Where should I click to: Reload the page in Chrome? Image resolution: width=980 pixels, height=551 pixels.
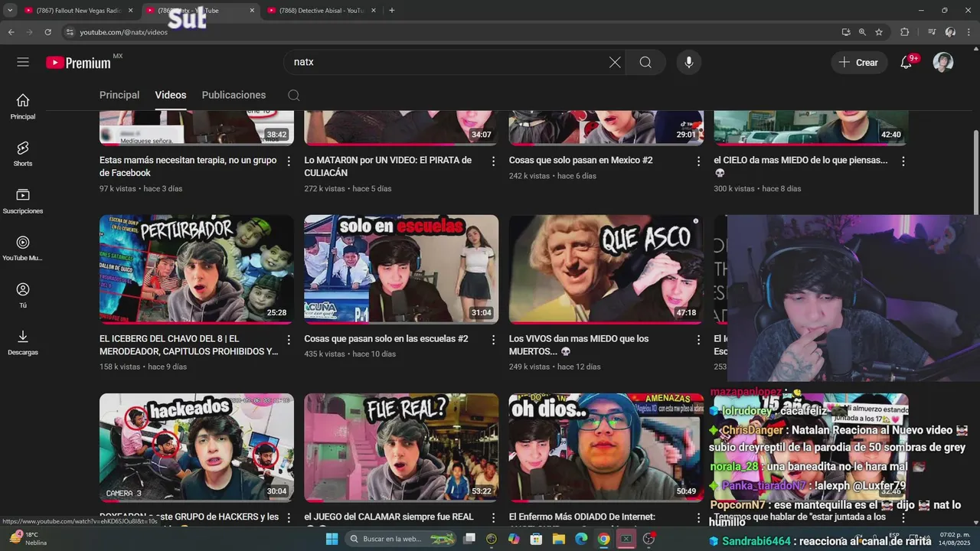coord(47,32)
